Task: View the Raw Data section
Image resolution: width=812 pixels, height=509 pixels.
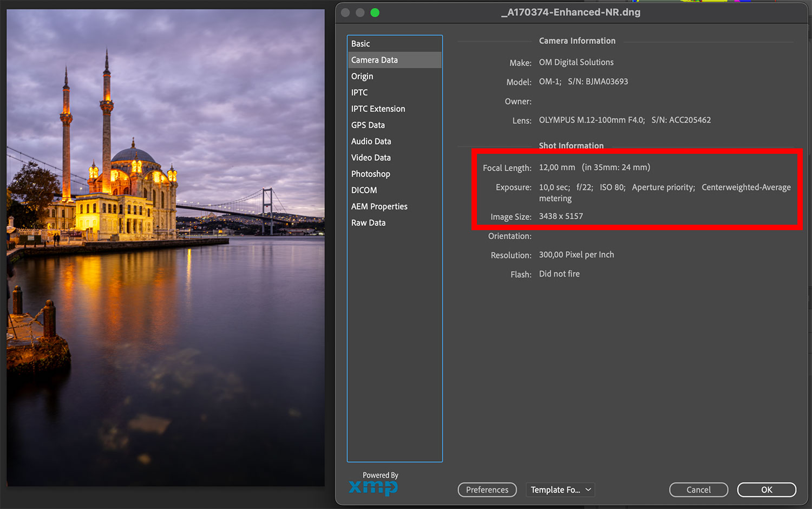Action: (368, 223)
